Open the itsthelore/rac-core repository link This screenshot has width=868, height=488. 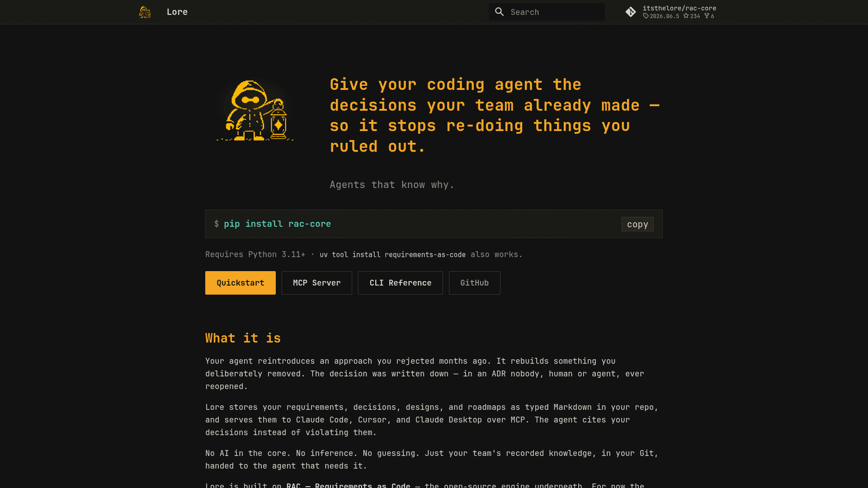679,8
